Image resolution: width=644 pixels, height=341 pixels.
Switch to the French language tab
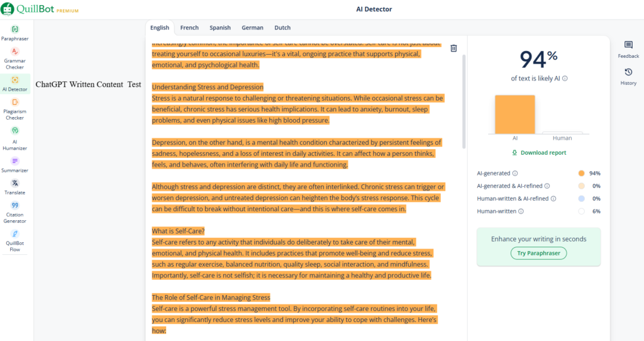coord(189,28)
